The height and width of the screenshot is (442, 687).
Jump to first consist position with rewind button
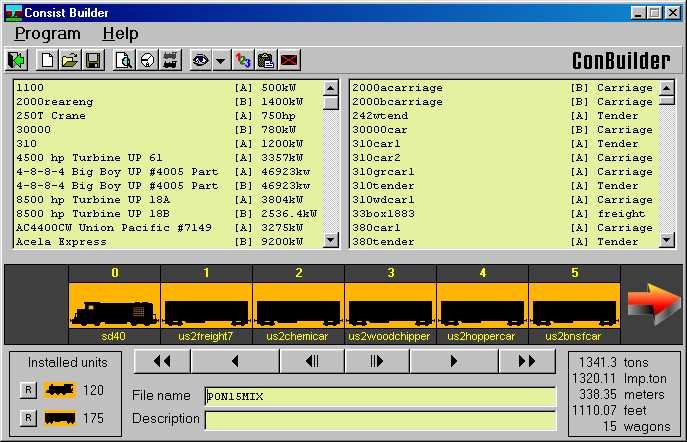[x=162, y=361]
